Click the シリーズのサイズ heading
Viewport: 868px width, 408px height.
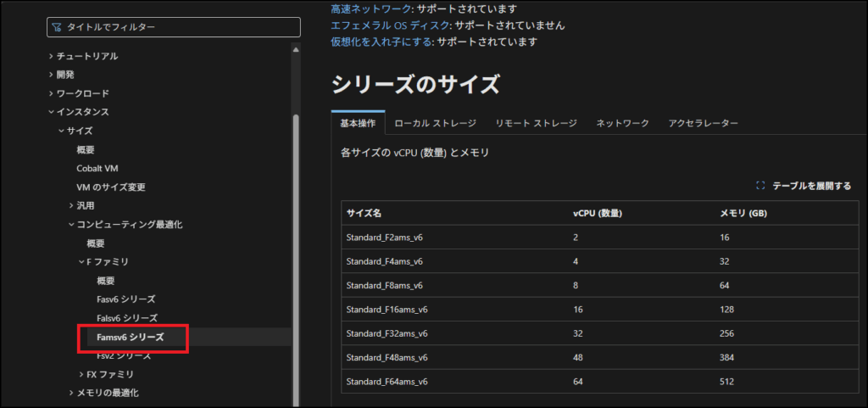click(415, 85)
